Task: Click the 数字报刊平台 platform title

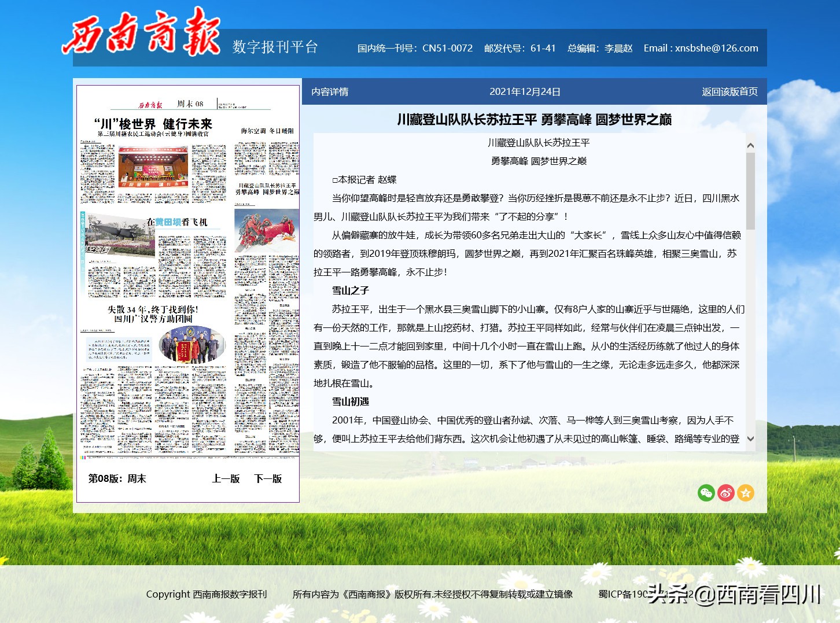Action: click(274, 47)
